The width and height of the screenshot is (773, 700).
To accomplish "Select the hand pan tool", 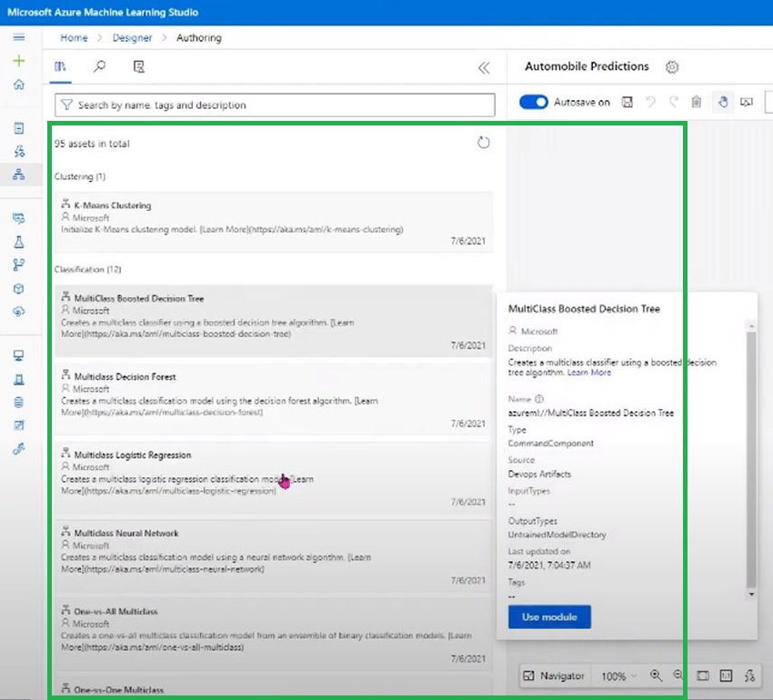I will point(723,102).
